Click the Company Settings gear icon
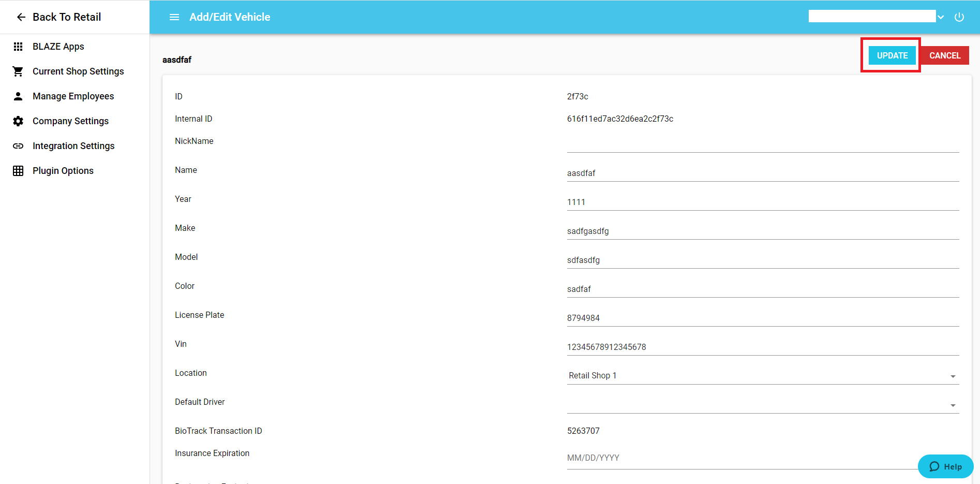The height and width of the screenshot is (484, 980). (x=18, y=121)
